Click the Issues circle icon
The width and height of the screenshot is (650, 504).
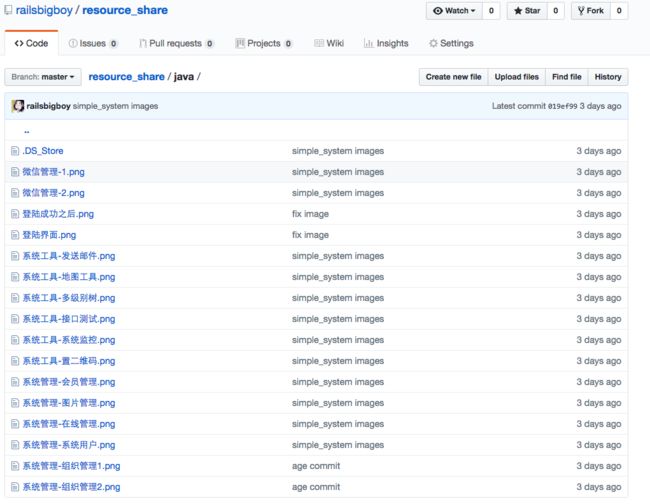coord(73,43)
